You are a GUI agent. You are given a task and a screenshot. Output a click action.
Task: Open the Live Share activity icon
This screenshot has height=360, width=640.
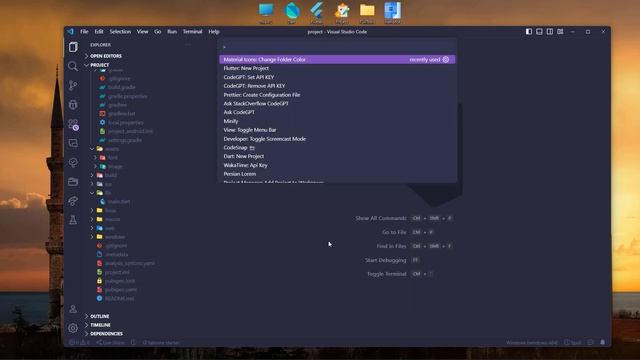73,201
